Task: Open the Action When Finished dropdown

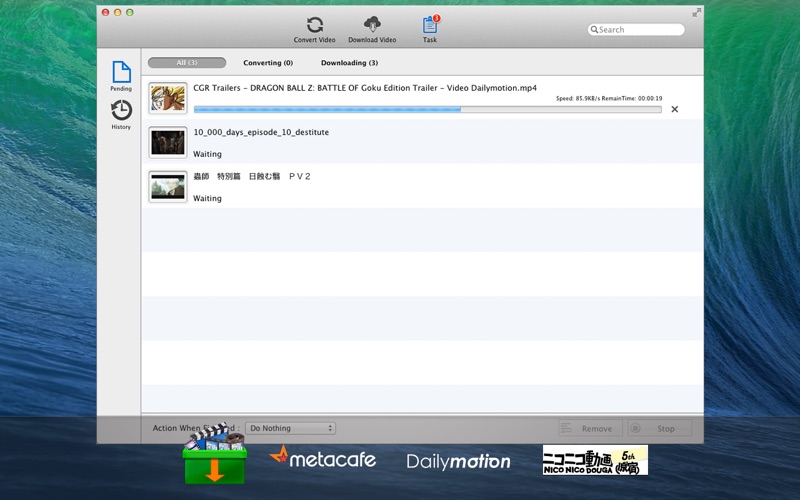Action: click(290, 428)
